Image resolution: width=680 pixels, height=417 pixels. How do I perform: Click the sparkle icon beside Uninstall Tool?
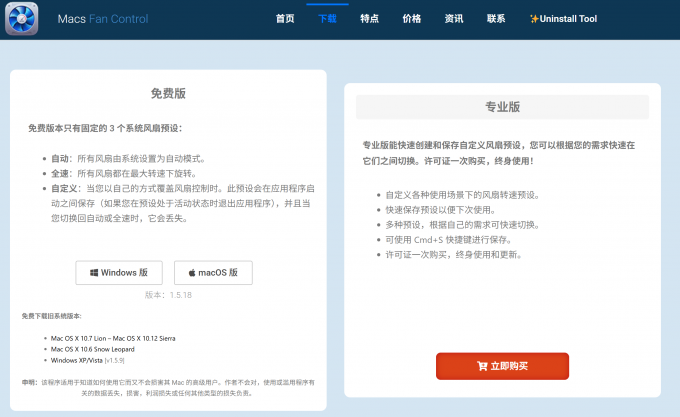tap(534, 19)
